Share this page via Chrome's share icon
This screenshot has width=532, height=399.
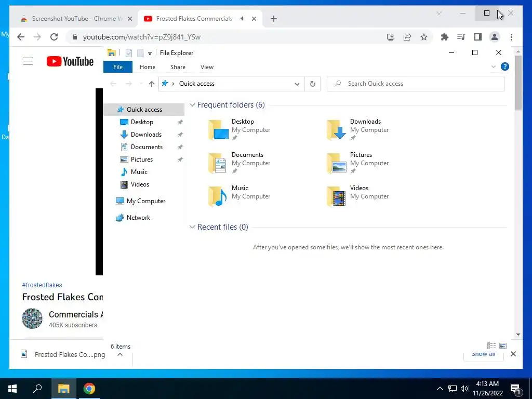click(x=407, y=37)
